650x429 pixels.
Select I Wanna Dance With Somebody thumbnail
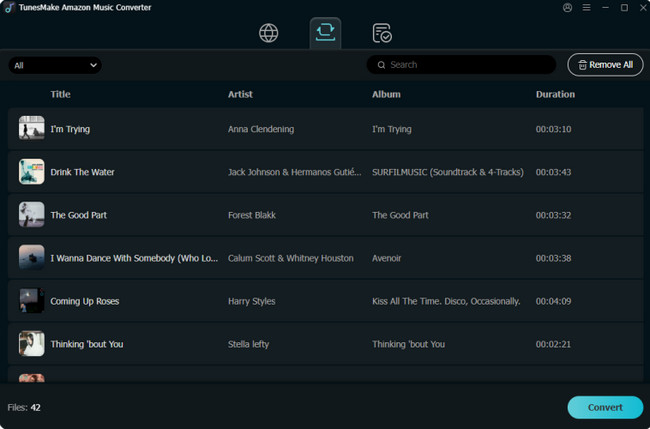(x=32, y=257)
